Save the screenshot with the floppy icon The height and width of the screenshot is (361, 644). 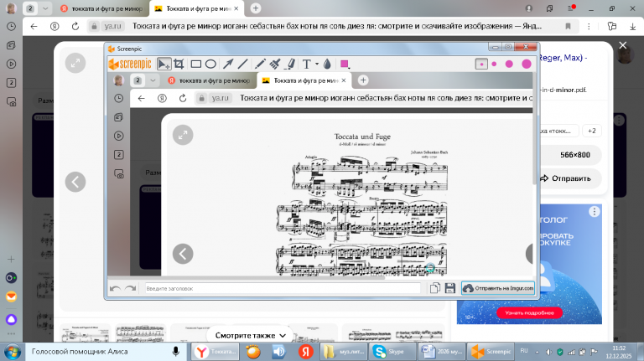449,288
